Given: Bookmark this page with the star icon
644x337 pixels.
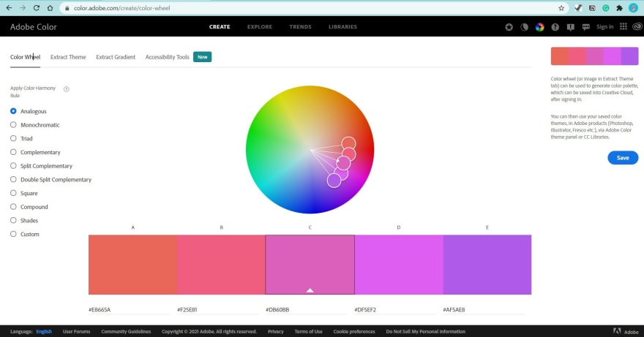Looking at the screenshot, I should point(561,8).
